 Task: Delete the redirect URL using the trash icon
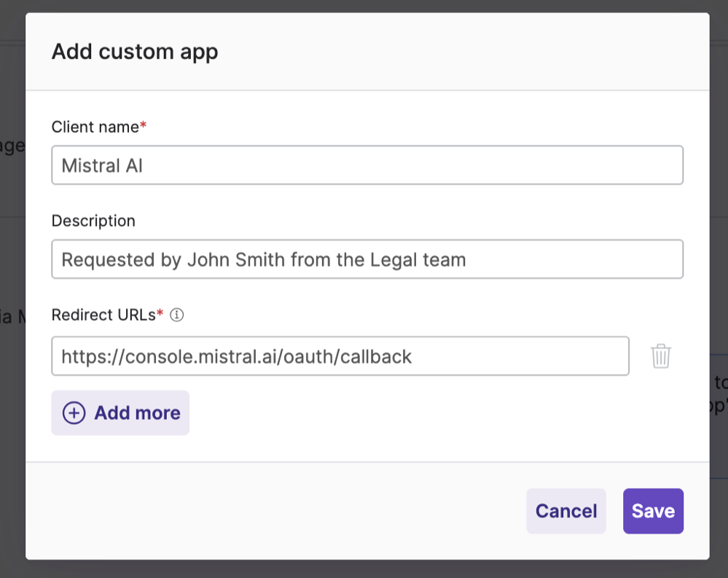660,356
